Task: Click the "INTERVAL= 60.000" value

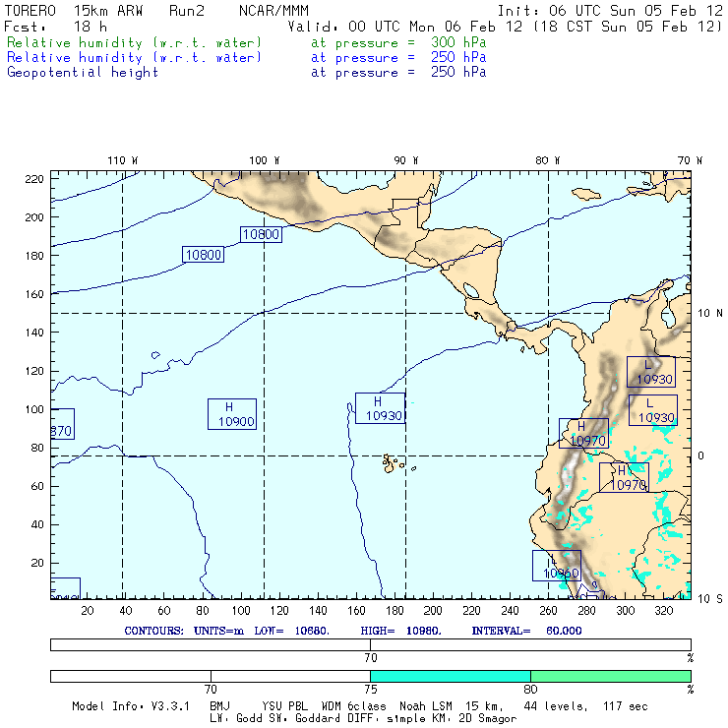Action: tap(526, 631)
